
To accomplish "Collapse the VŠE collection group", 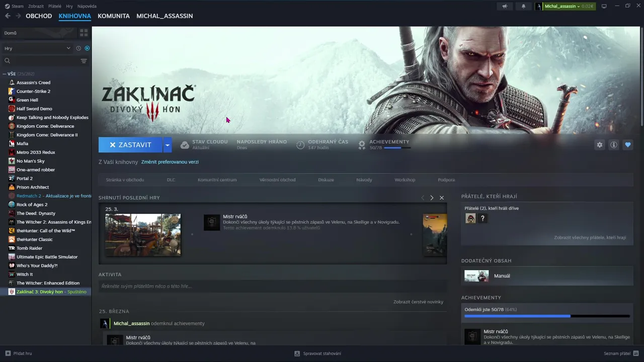I will click(x=4, y=74).
